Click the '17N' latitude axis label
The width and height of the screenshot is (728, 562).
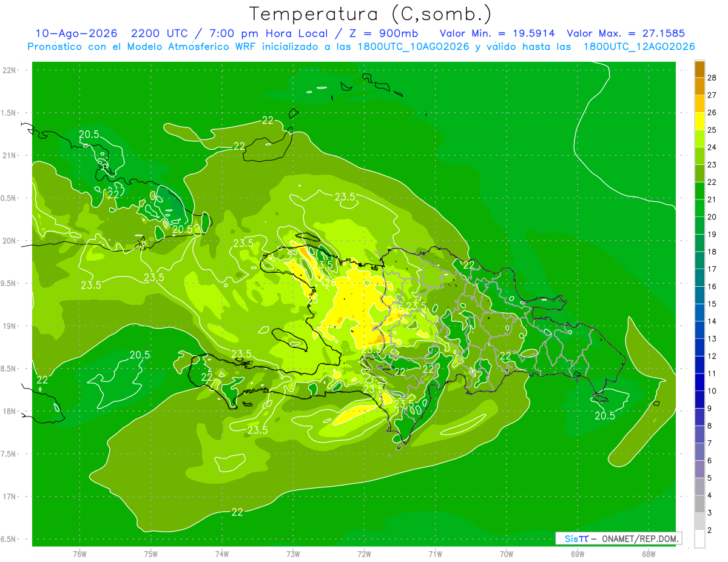[x=10, y=497]
